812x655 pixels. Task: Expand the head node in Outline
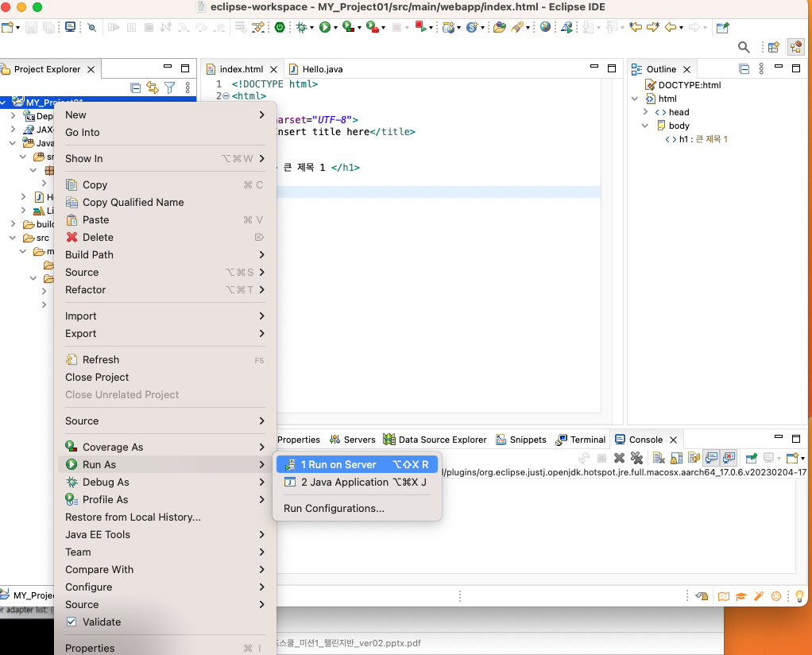tap(645, 112)
